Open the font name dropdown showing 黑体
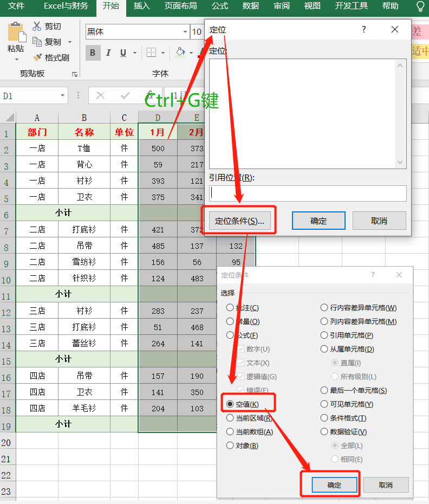The height and width of the screenshot is (504, 429). pyautogui.click(x=185, y=32)
